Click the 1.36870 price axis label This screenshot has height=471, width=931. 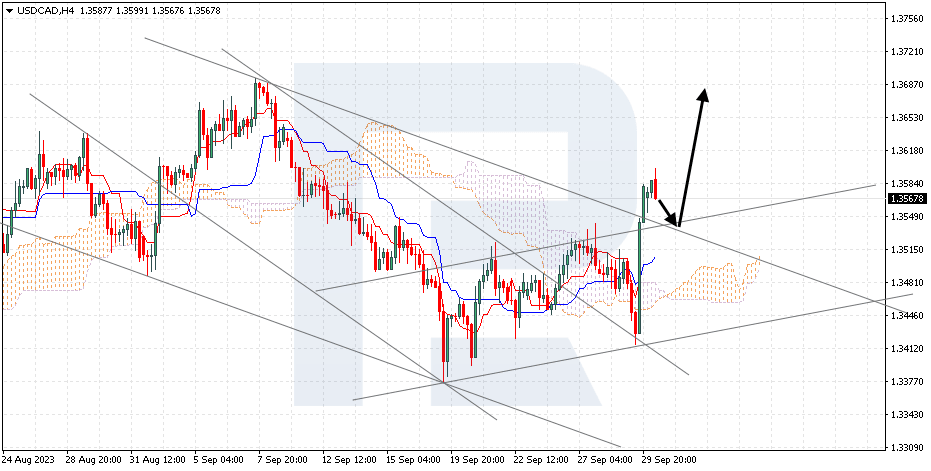pyautogui.click(x=907, y=85)
